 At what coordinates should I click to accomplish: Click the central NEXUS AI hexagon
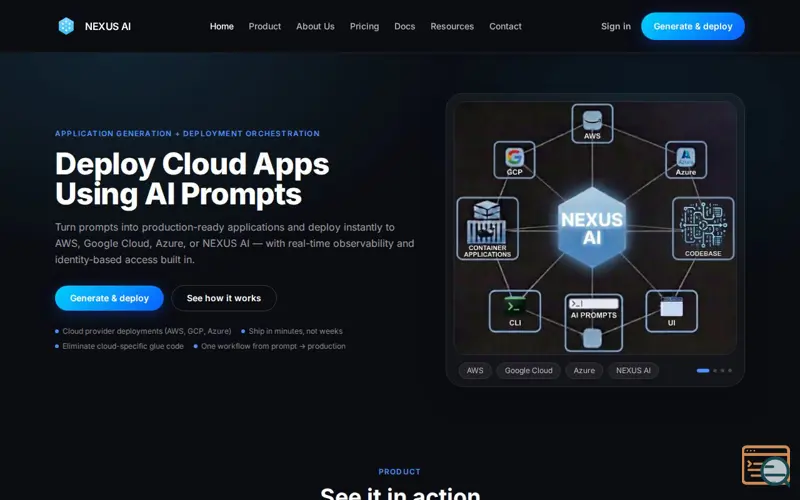point(592,228)
